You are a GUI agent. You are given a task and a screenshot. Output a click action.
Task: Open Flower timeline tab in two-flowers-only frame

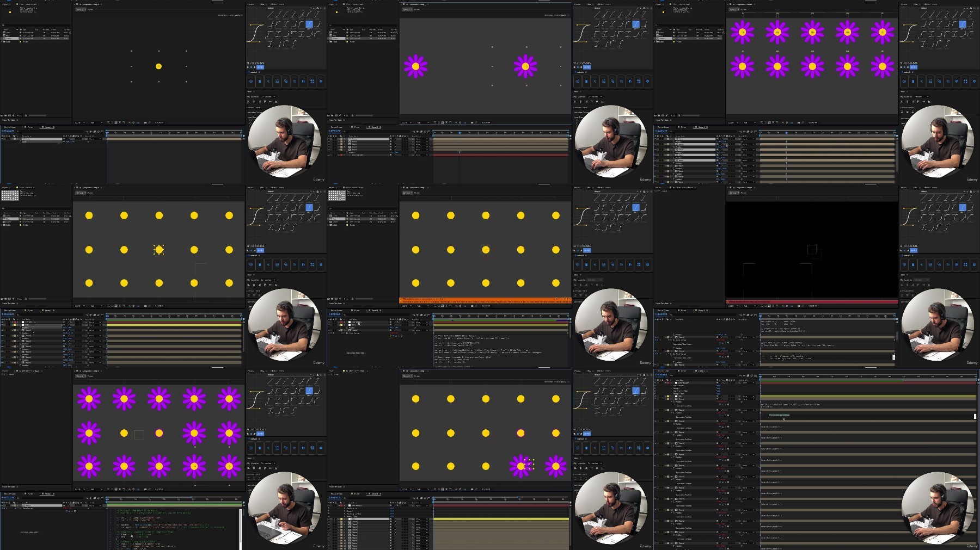point(357,127)
